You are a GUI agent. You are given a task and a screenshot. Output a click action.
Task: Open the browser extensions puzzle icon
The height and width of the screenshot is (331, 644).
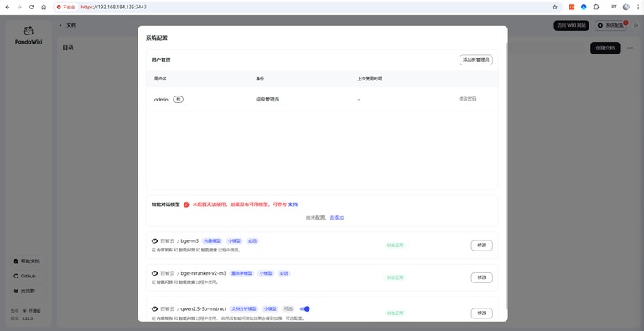[596, 7]
